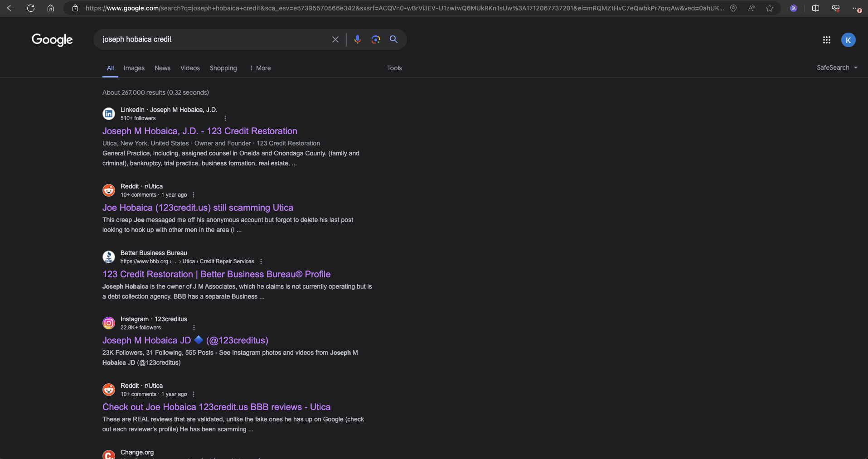The width and height of the screenshot is (868, 459).
Task: Go to the browser home page
Action: point(51,8)
